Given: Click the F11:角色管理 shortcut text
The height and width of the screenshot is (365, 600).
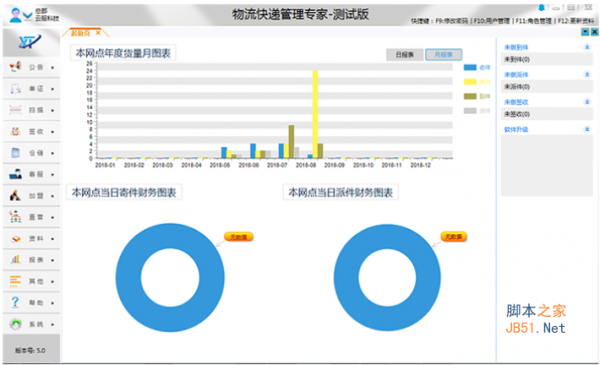Looking at the screenshot, I should click(534, 21).
